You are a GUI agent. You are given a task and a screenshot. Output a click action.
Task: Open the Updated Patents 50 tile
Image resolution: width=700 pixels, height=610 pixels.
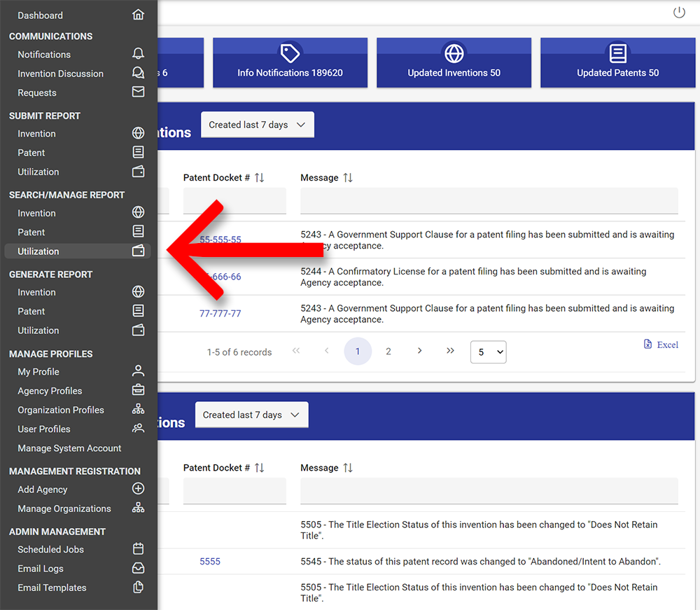[617, 63]
